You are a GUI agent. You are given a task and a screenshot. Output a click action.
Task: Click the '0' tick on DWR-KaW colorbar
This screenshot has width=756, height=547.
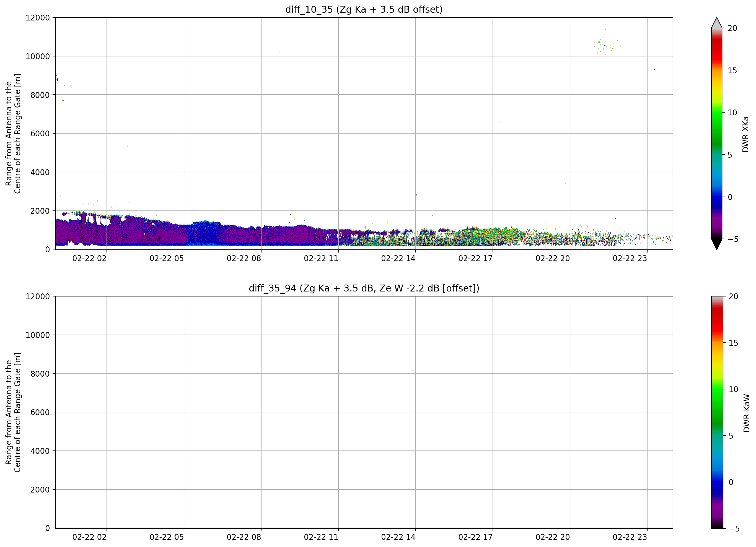731,482
